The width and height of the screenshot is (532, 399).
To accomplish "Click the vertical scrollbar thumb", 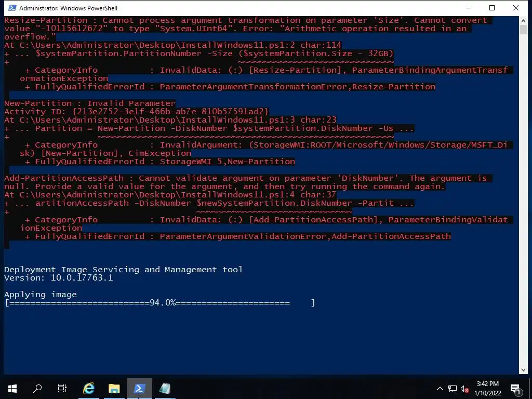I will coord(523,29).
